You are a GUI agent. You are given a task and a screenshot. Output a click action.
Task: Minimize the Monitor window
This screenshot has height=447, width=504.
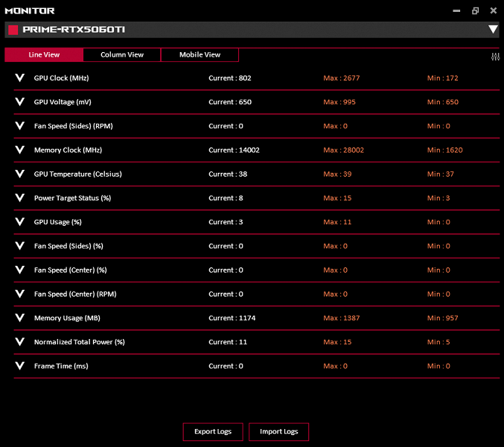pyautogui.click(x=456, y=11)
